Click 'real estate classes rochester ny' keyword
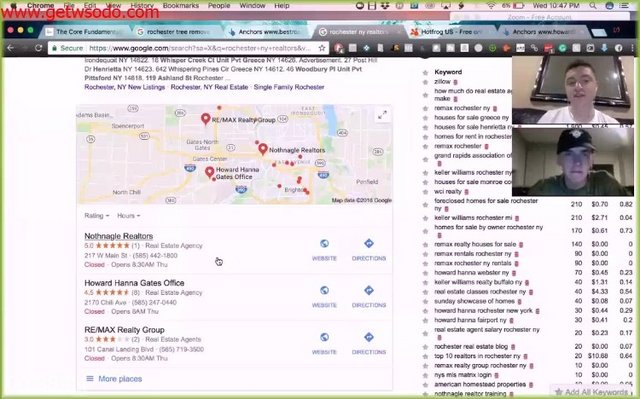 [x=480, y=292]
